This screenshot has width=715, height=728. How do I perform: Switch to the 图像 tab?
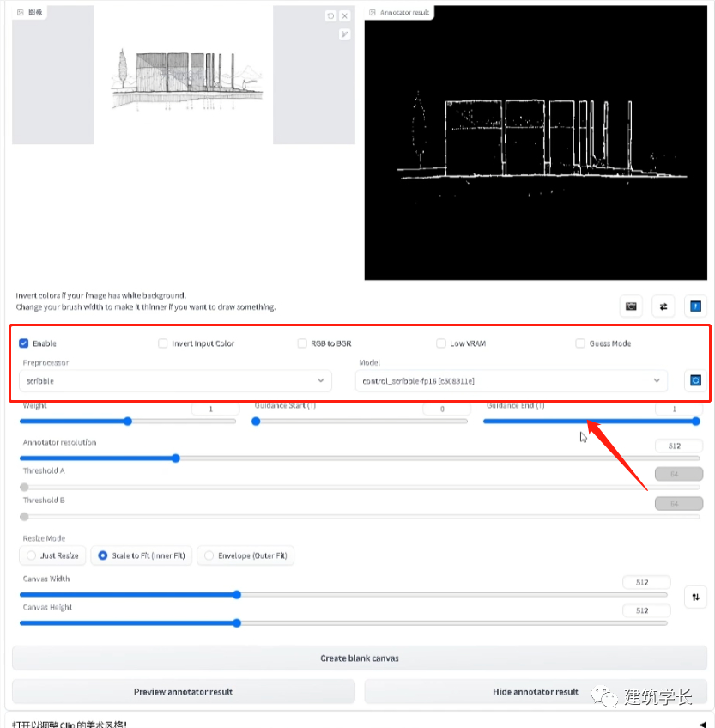click(29, 12)
